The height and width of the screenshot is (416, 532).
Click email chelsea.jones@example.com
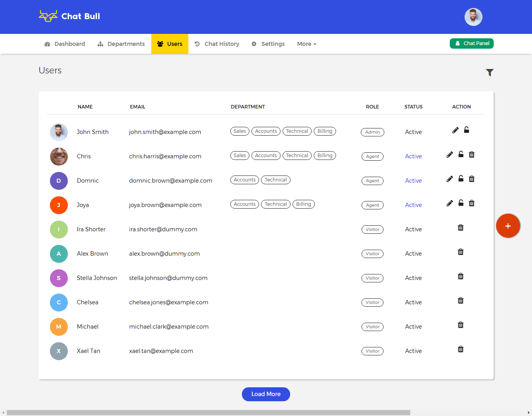coord(168,302)
